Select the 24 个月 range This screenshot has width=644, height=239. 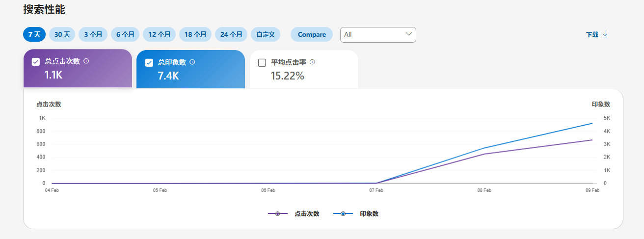tap(231, 34)
